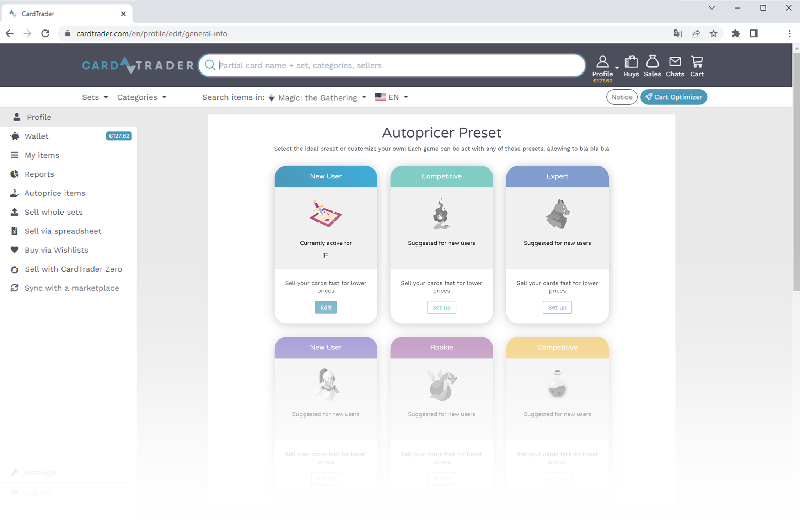Viewport: 800px width, 532px height.
Task: Go to Autoprice items in sidebar
Action: pos(55,193)
